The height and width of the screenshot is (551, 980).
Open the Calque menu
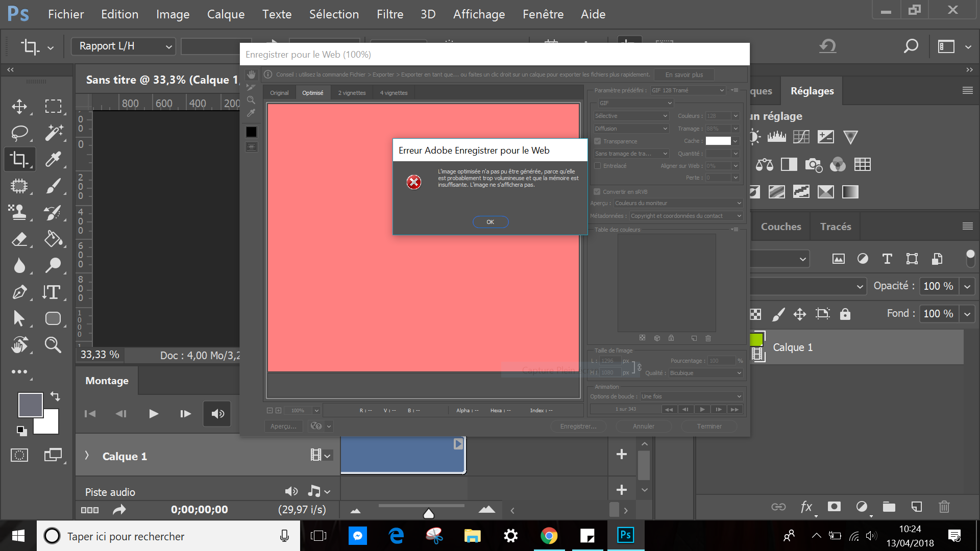pos(226,14)
